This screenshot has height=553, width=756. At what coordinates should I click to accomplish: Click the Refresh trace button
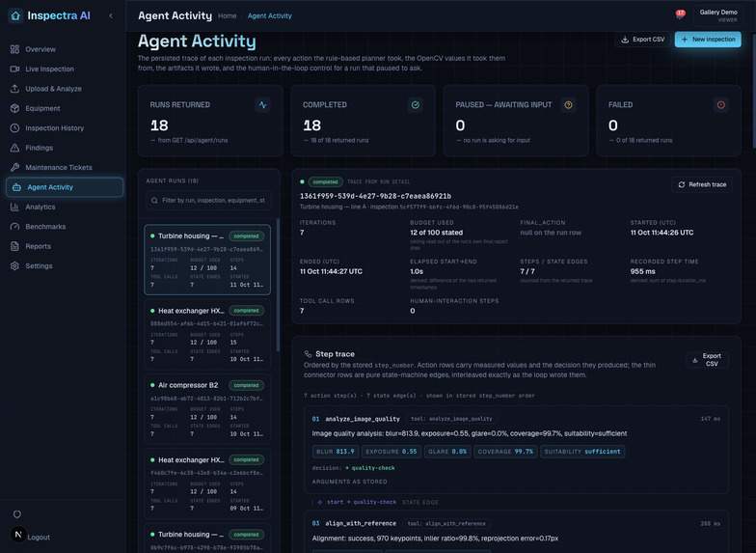[702, 184]
